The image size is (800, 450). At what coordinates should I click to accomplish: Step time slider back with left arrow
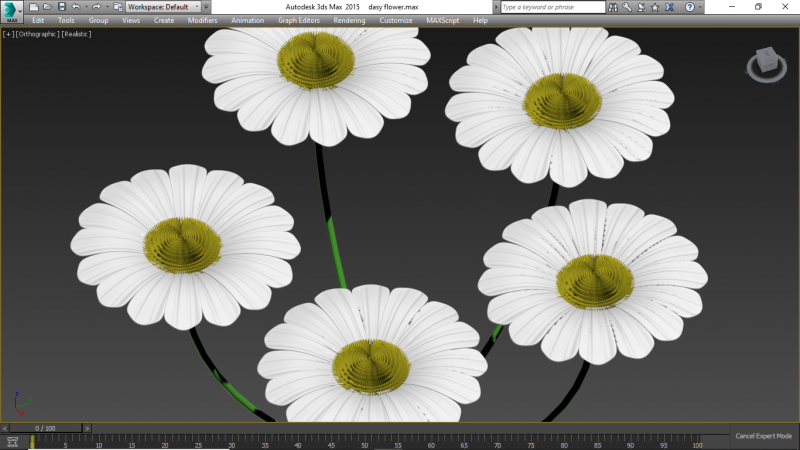pyautogui.click(x=5, y=428)
